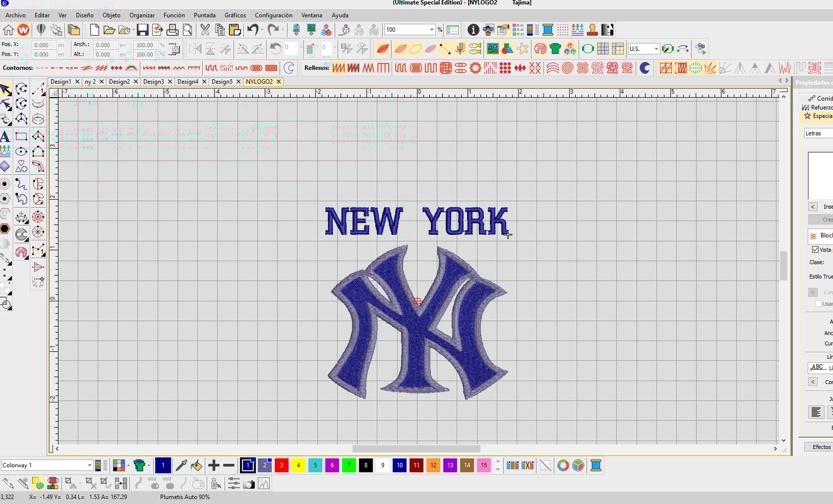The image size is (833, 504).
Task: Close the NYLOGO2 tab
Action: click(279, 82)
